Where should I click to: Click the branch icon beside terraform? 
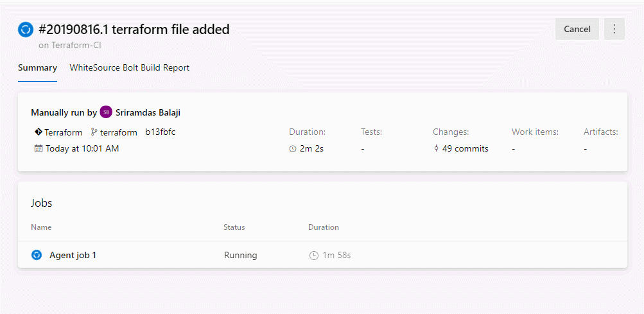(94, 132)
